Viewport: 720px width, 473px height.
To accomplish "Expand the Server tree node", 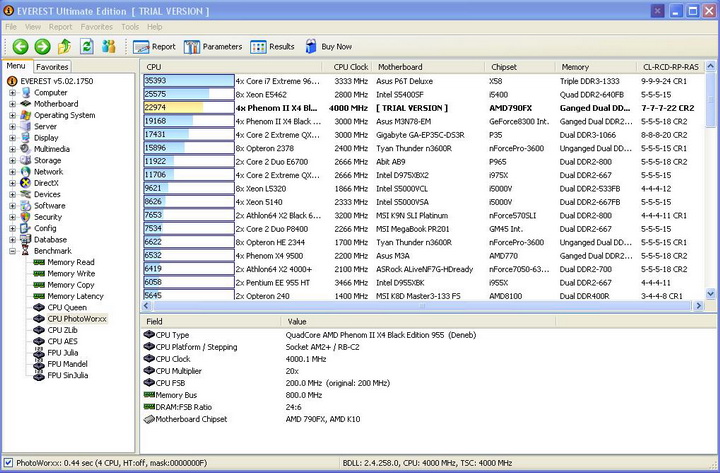I will pyautogui.click(x=12, y=126).
